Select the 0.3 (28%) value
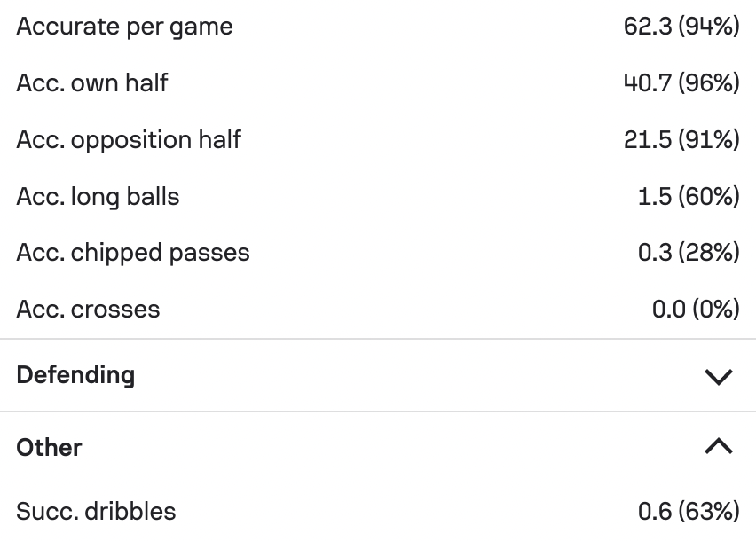 (689, 253)
